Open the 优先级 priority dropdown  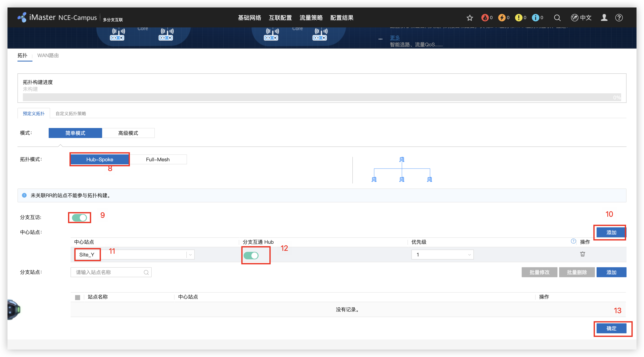click(x=442, y=255)
